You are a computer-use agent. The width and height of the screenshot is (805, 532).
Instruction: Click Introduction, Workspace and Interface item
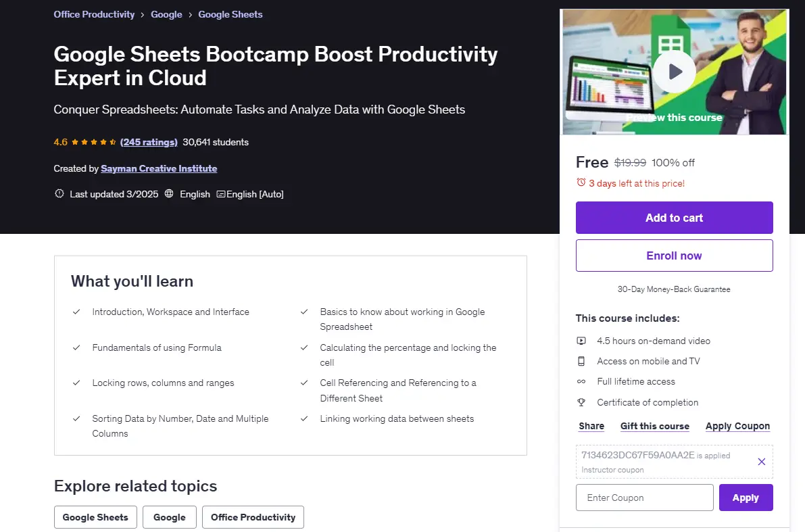tap(170, 312)
